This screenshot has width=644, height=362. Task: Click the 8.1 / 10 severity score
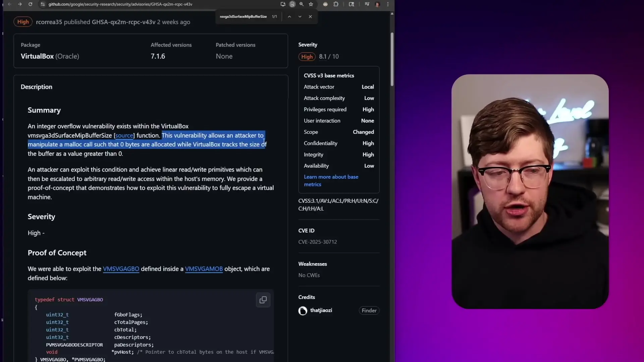(x=329, y=57)
